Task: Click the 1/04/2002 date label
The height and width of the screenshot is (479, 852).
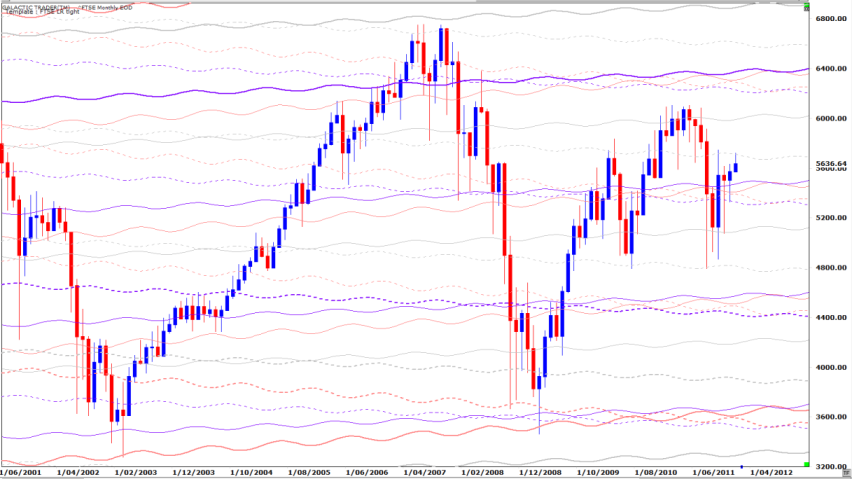Action: pyautogui.click(x=77, y=472)
